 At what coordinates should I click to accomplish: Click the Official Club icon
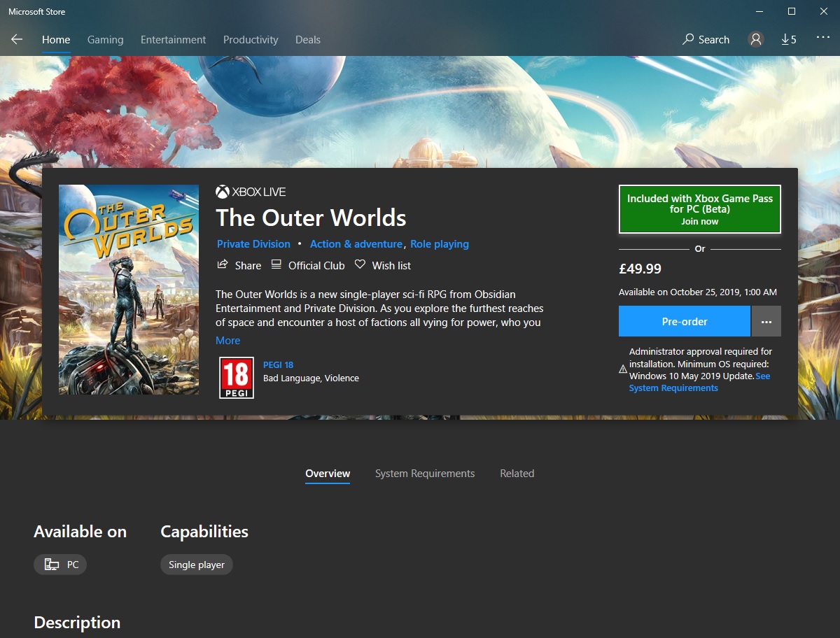(x=276, y=264)
